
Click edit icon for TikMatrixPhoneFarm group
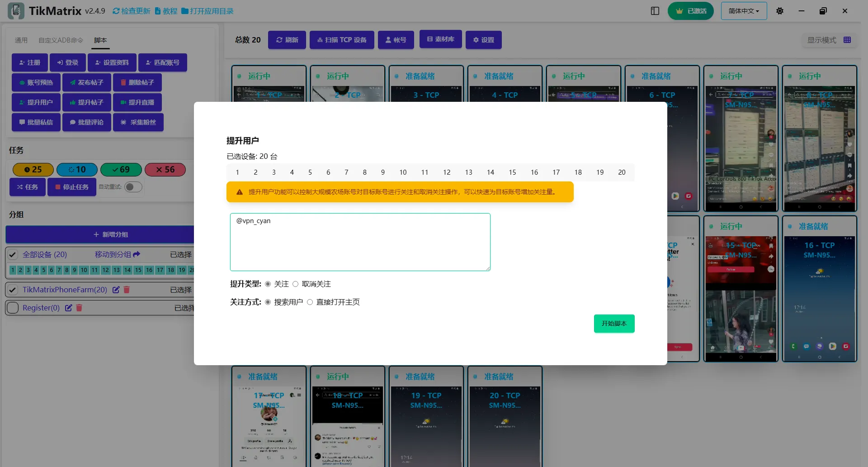(x=116, y=290)
